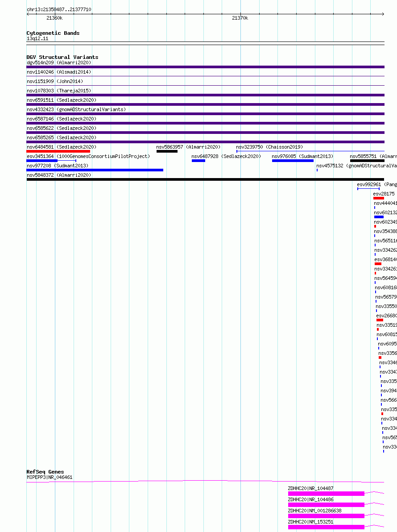Click nsv6587146 (Sedlazeck2020) variant label

[x=62, y=119]
